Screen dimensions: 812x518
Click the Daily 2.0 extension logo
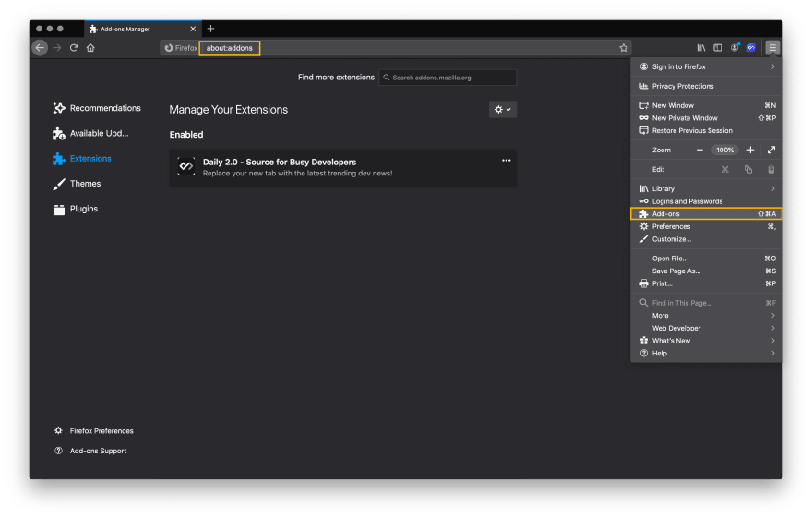[185, 166]
